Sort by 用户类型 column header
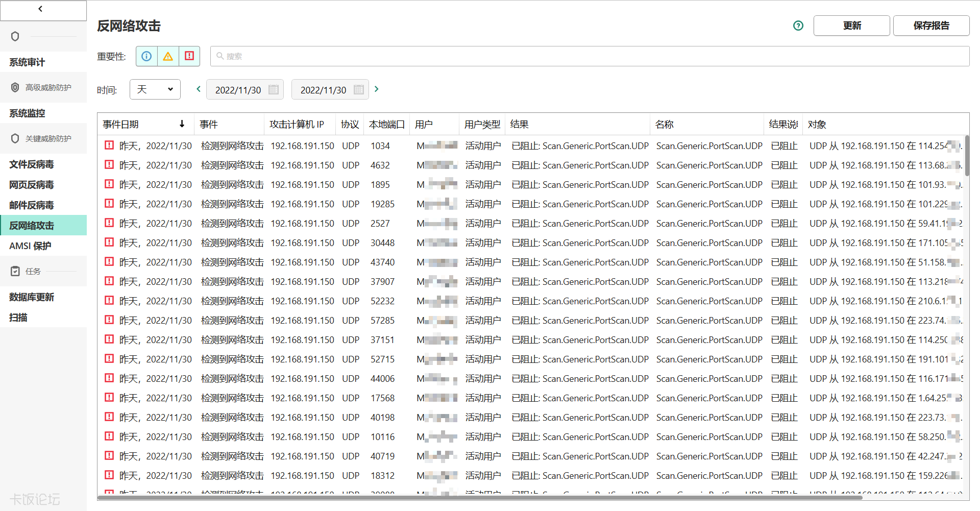Viewport: 980px width, 511px height. coord(482,124)
